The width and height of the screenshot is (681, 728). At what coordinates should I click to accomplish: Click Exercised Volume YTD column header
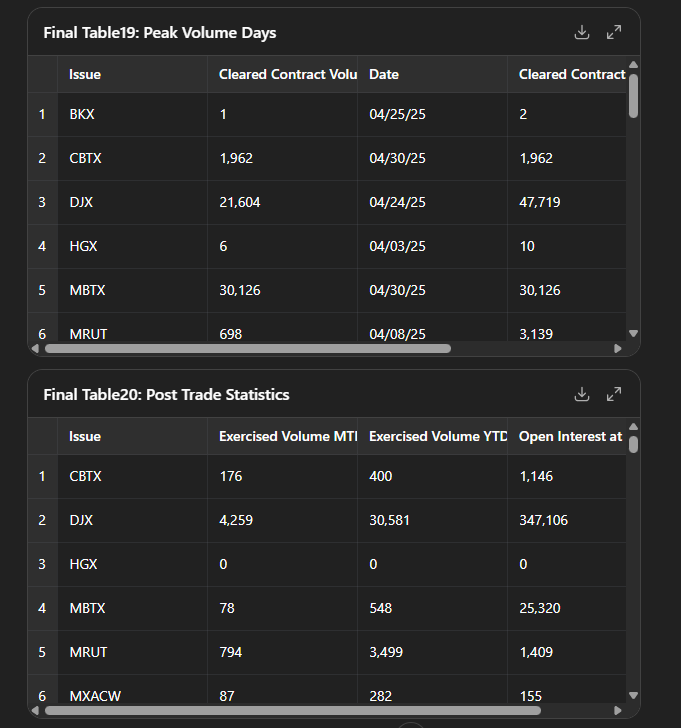(x=432, y=436)
